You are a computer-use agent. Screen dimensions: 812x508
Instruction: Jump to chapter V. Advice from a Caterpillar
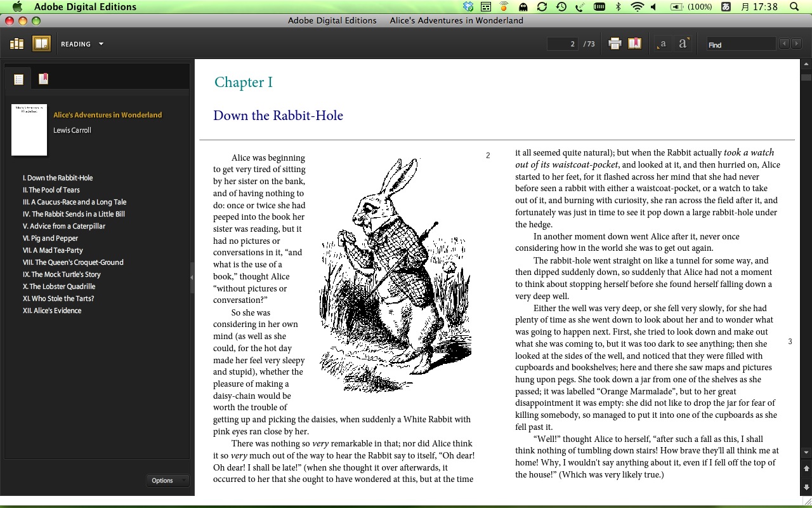(x=64, y=226)
